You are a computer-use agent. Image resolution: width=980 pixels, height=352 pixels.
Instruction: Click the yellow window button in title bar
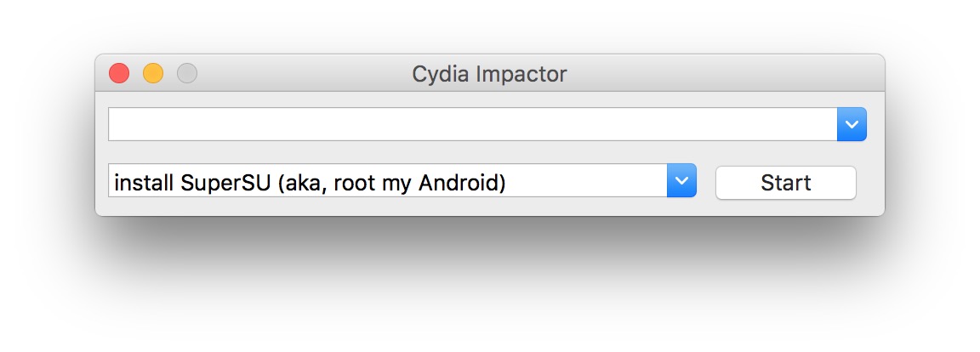point(153,74)
